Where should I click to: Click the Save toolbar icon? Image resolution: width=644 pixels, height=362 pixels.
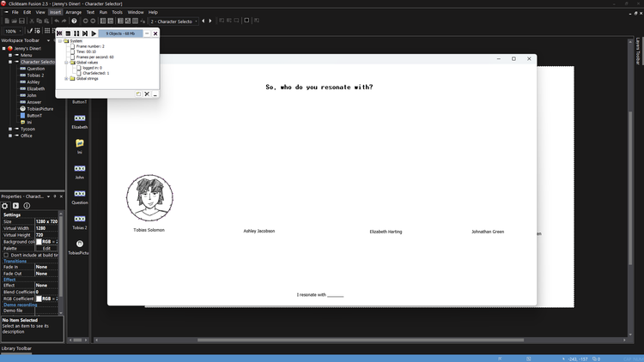(21, 21)
